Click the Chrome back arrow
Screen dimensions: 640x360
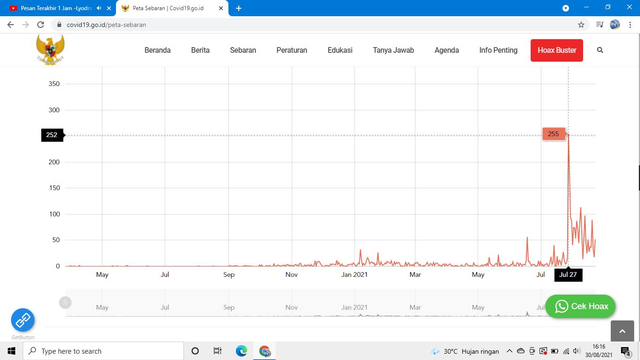pos(11,24)
